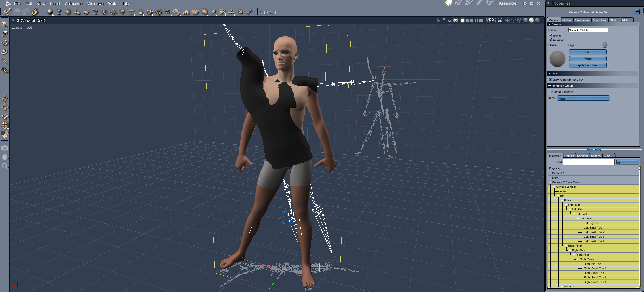Insert a camera object from toolbar
The image size is (644, 292).
pos(222,12)
